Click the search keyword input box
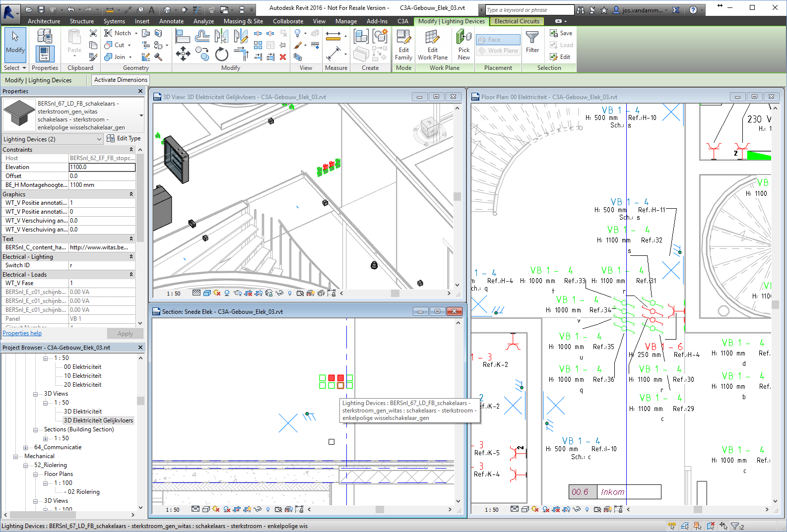The height and width of the screenshot is (532, 787). (529, 10)
